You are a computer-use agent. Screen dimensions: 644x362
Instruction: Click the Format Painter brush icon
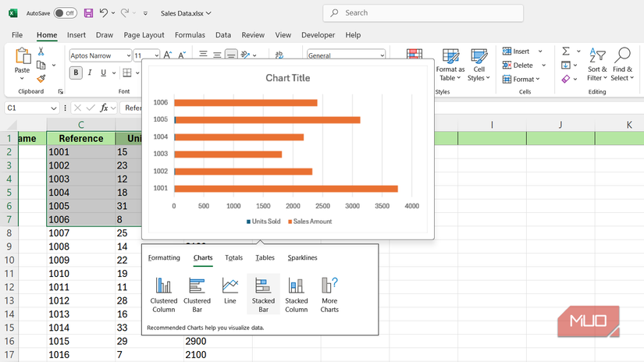[x=41, y=79]
